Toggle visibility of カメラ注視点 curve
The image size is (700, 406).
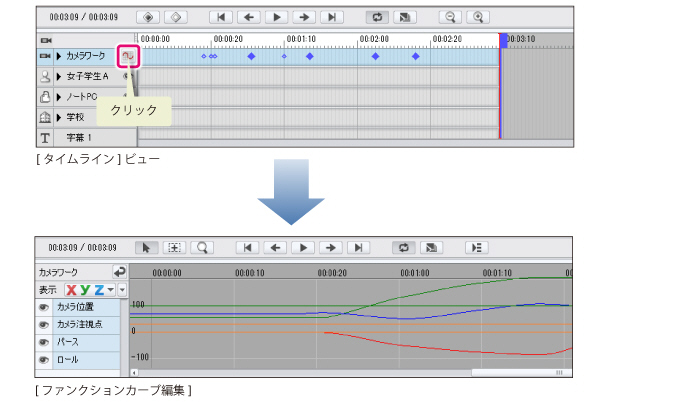[x=43, y=325]
